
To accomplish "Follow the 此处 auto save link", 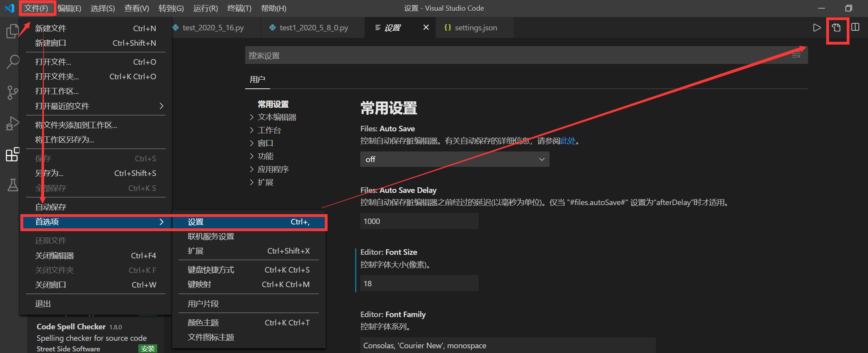I will [x=568, y=141].
